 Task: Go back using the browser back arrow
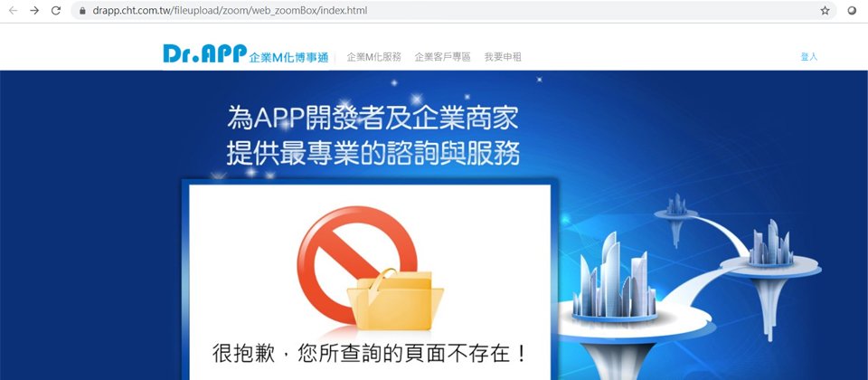13,11
